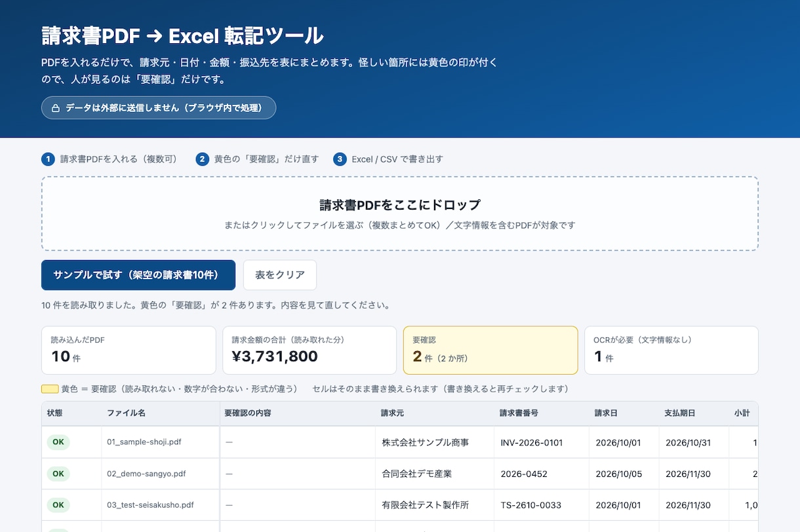Select the 読み込んだPDF 10件 summary card
Image resolution: width=800 pixels, height=532 pixels.
point(129,351)
